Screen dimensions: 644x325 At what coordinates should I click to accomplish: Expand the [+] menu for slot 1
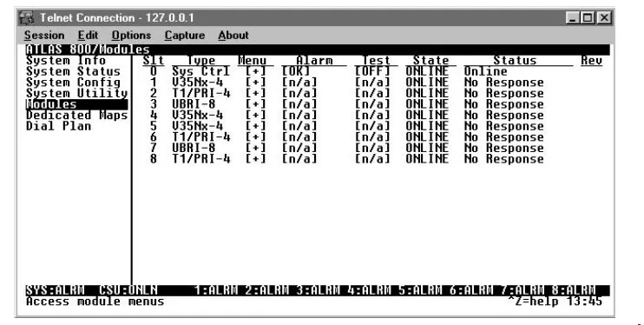coord(255,83)
